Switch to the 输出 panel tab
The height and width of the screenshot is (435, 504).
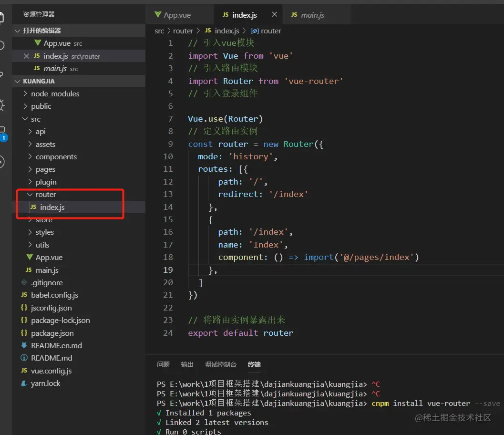pyautogui.click(x=187, y=364)
